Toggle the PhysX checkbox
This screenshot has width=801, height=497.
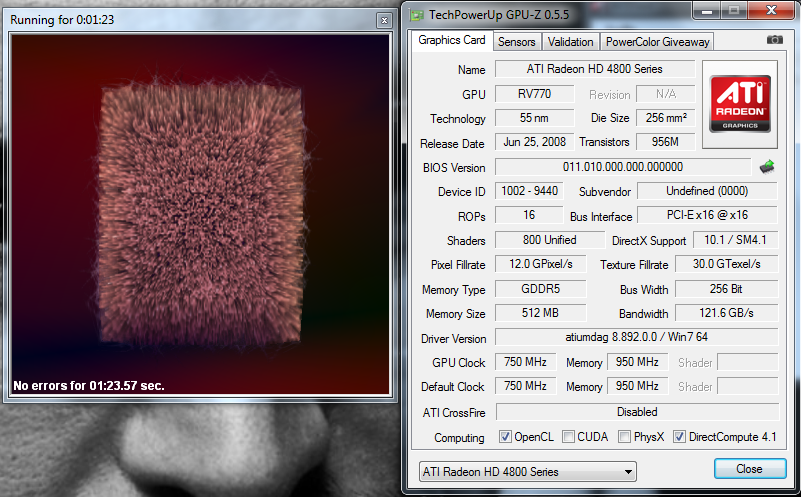coord(624,437)
